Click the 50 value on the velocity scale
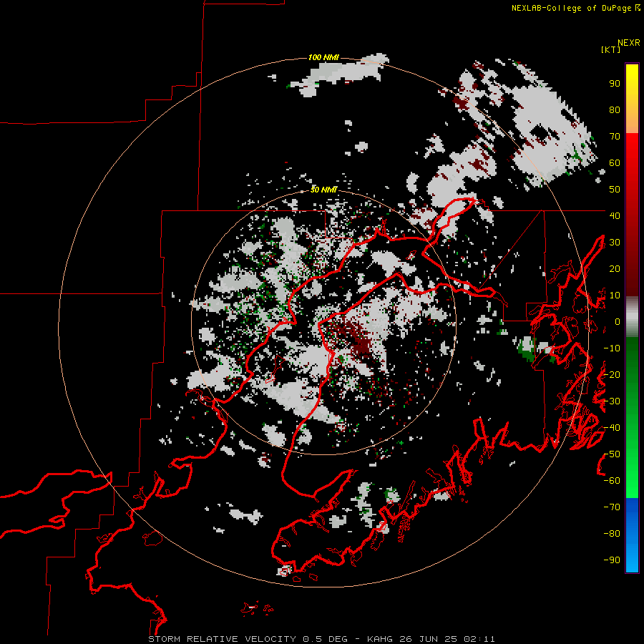This screenshot has width=644, height=644. click(x=615, y=190)
